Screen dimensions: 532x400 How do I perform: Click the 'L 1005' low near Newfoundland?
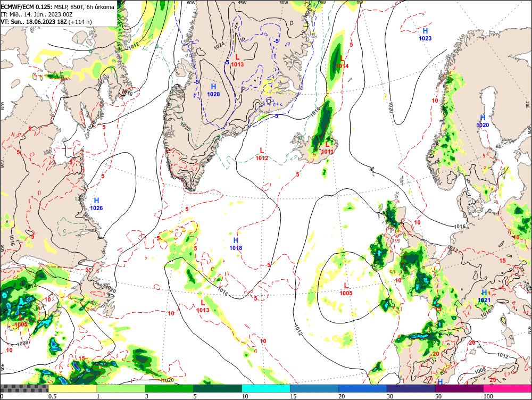[x=21, y=321]
